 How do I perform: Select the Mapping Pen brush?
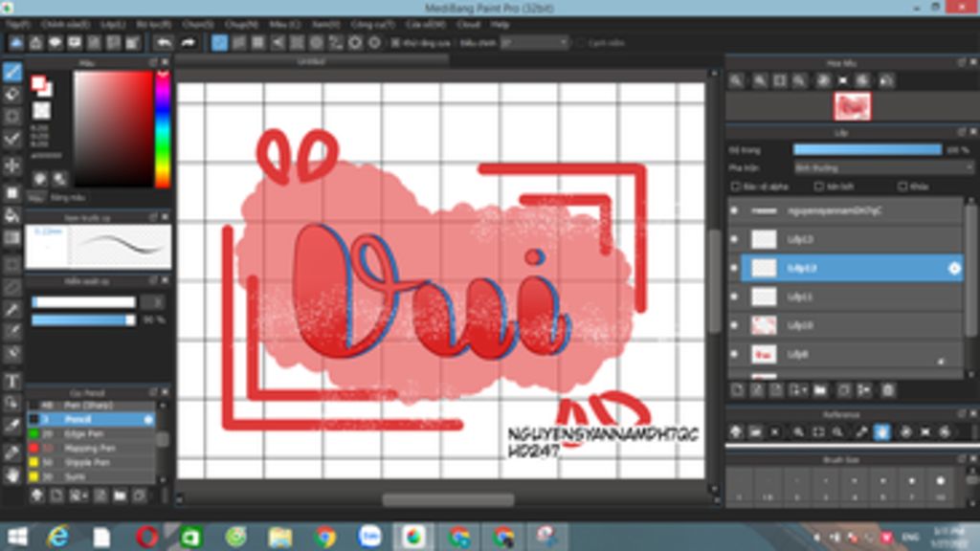click(91, 448)
